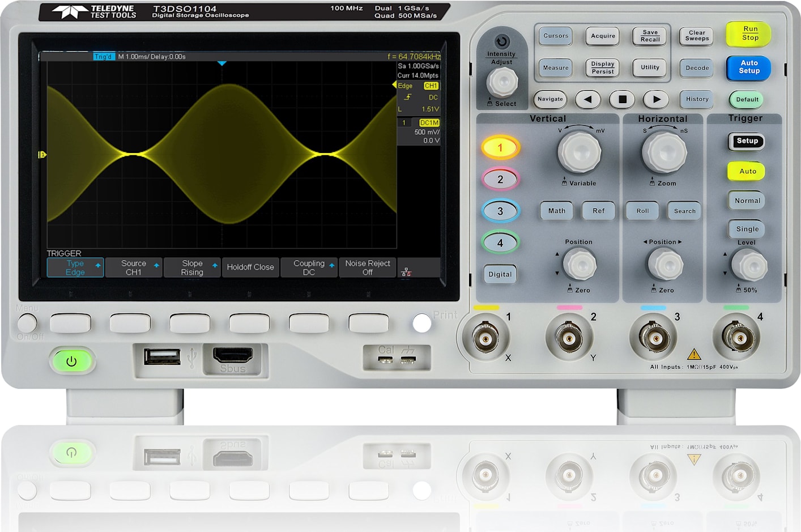Click the Trigger Setup button

[747, 141]
